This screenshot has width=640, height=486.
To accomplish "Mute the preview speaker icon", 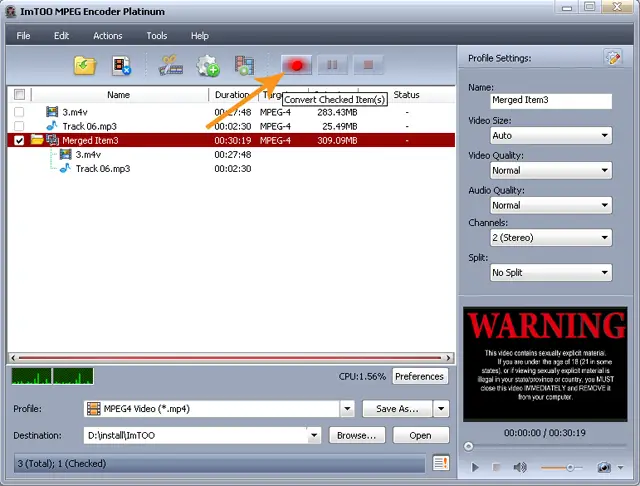I will 520,467.
